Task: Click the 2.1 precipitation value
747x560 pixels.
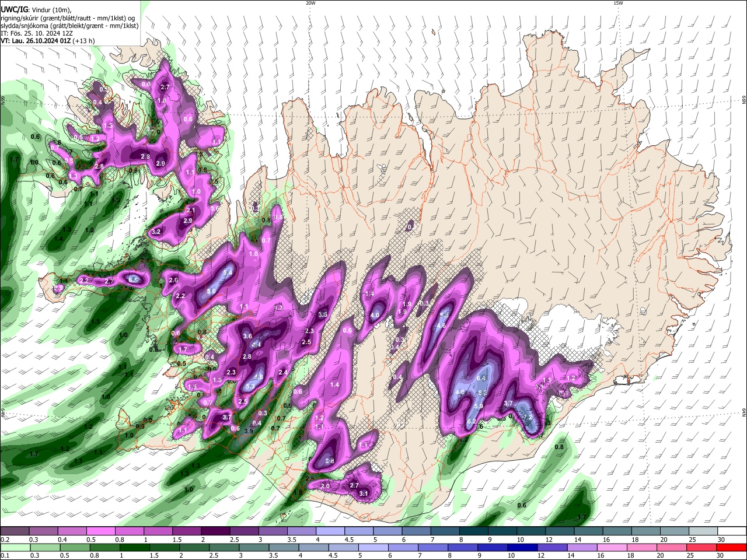Action: pyautogui.click(x=191, y=210)
